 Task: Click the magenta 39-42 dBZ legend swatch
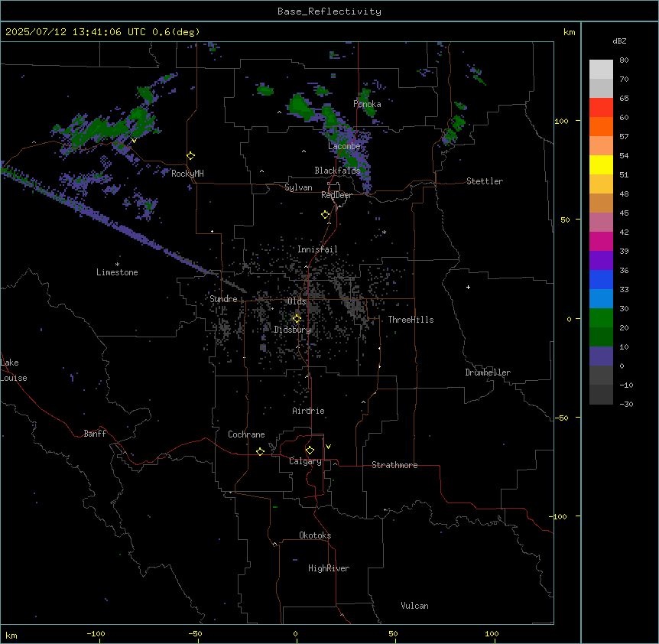[601, 241]
